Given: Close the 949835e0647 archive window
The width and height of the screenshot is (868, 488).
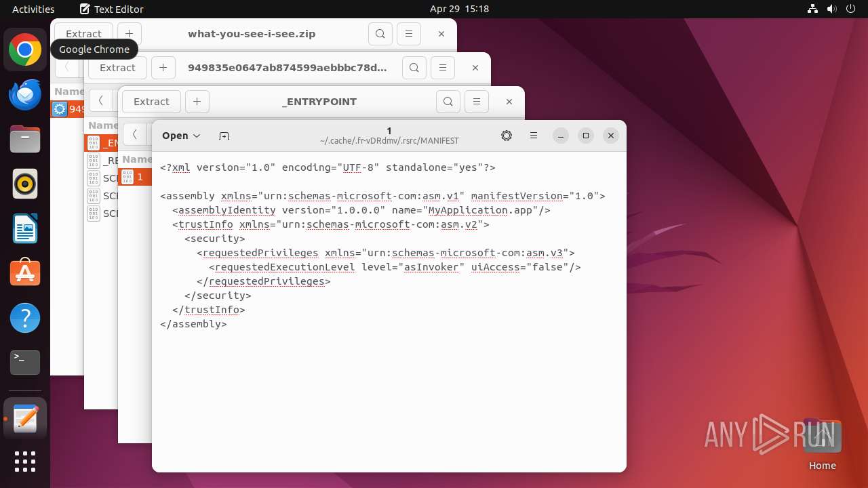Looking at the screenshot, I should coord(475,68).
